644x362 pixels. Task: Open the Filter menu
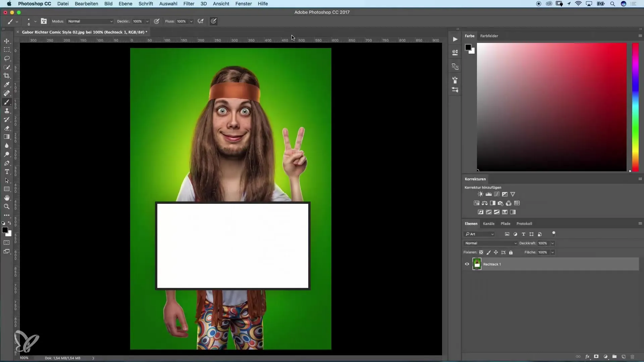point(189,4)
